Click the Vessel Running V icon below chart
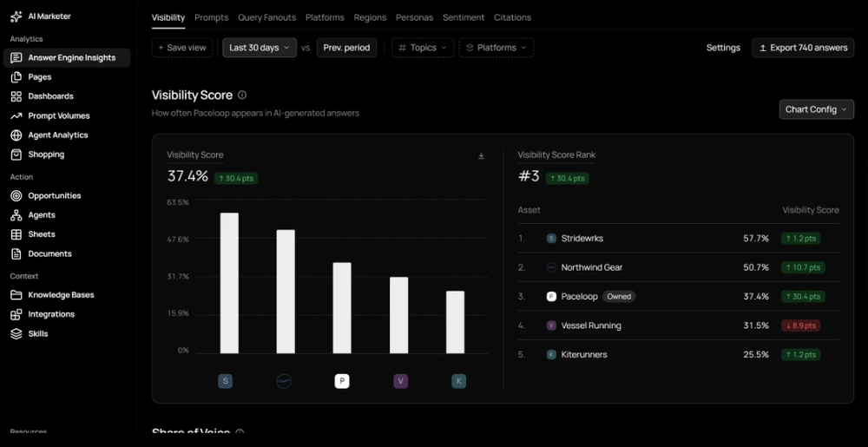Screen dimensions: 868x447 (x=401, y=381)
